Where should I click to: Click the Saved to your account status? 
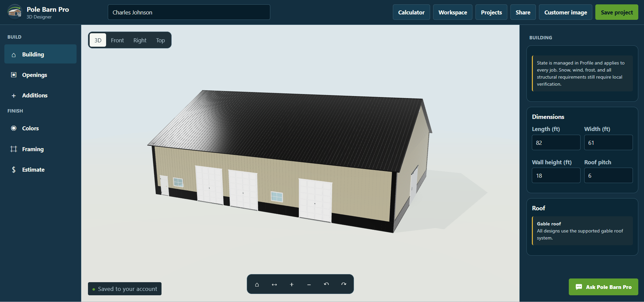click(125, 289)
